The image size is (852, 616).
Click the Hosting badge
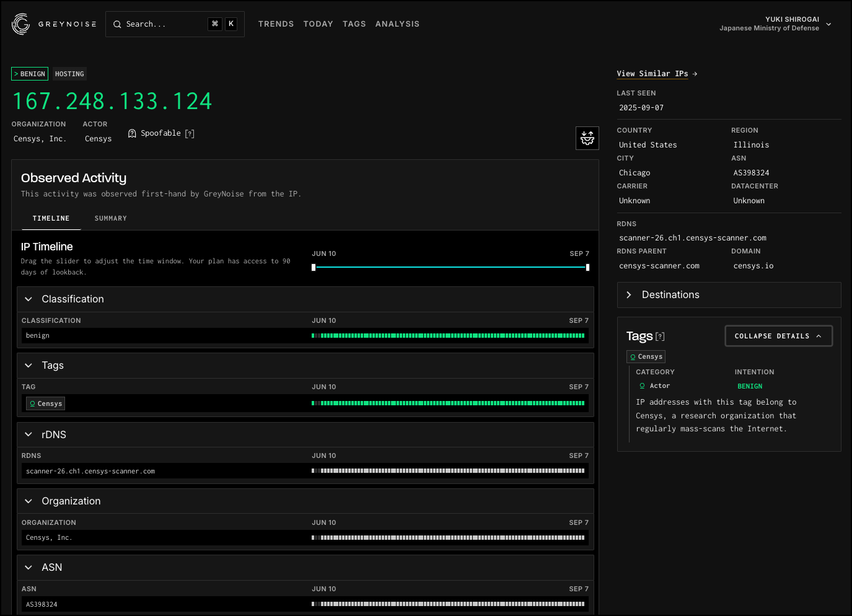[x=69, y=74]
